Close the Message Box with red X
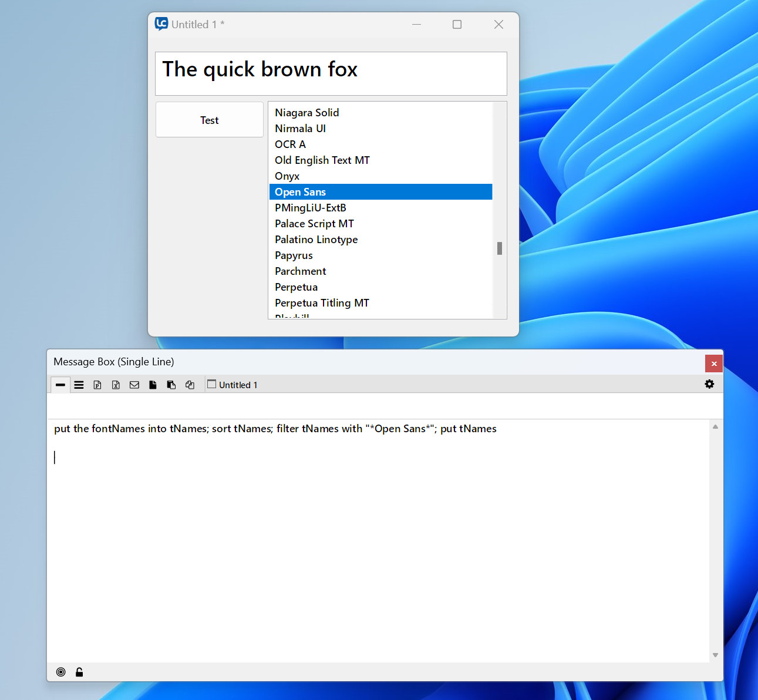 [x=714, y=364]
